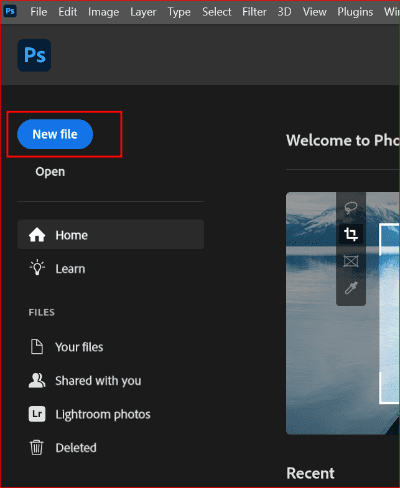
Task: Open the Plugins menu
Action: point(355,12)
